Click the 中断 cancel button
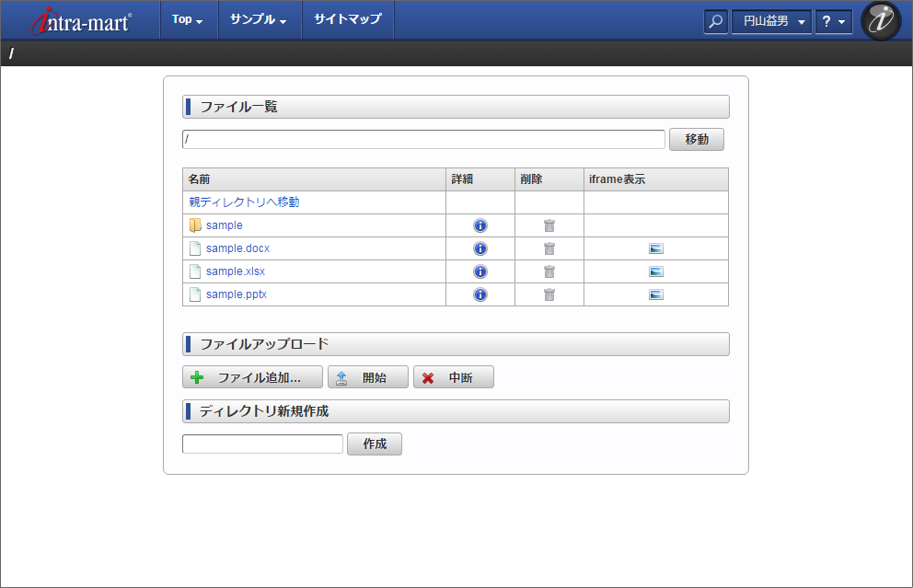Viewport: 913px width, 588px height. coord(454,377)
